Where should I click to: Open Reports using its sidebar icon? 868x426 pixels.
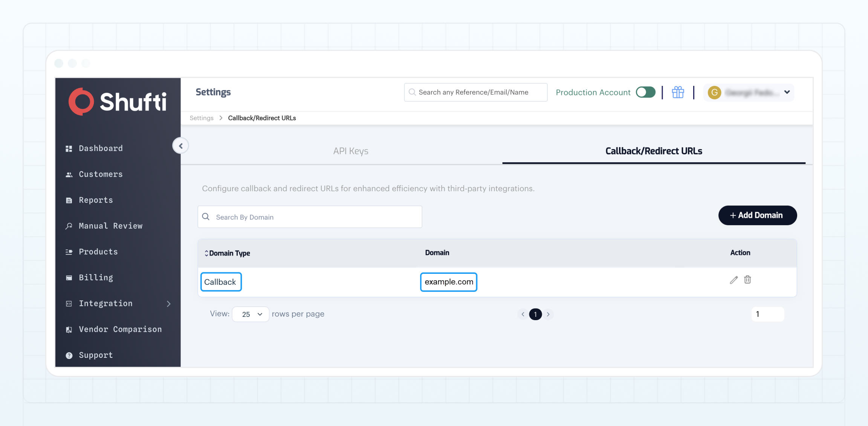click(69, 200)
